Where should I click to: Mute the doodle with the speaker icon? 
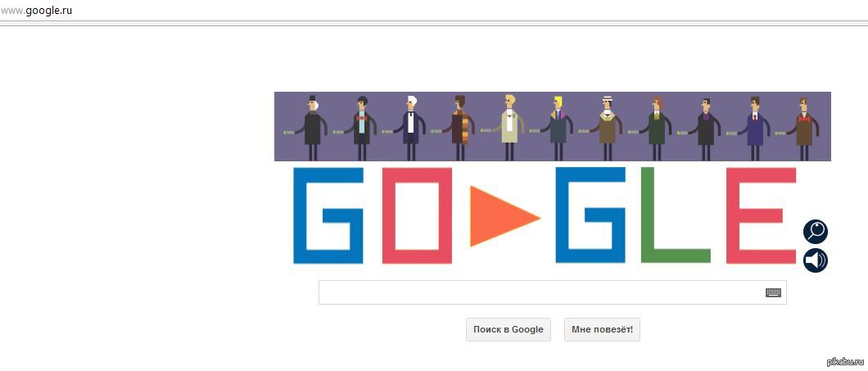(816, 260)
